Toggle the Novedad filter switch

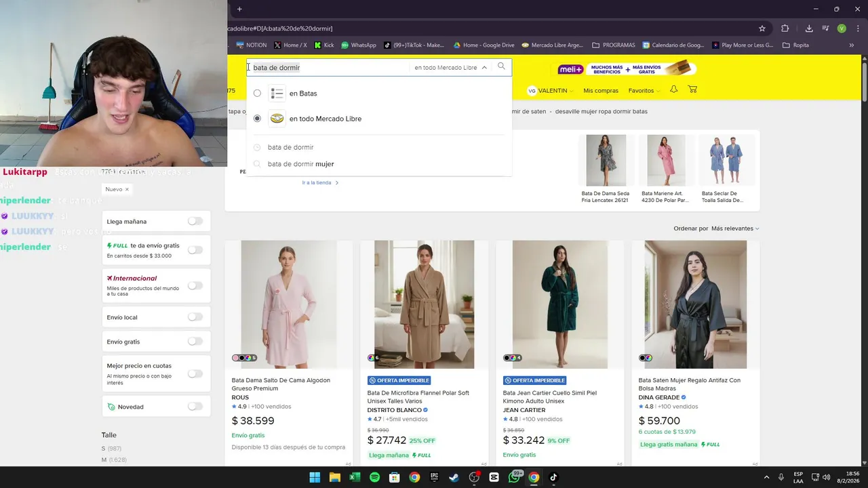(195, 406)
